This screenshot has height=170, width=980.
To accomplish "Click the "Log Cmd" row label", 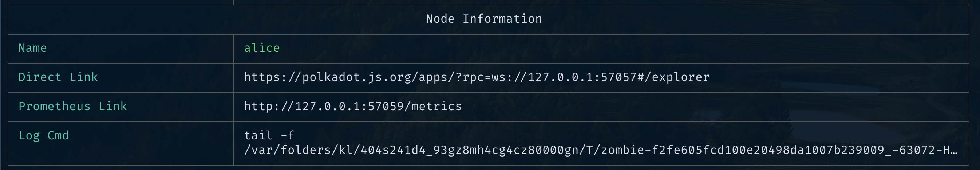I will click(x=44, y=136).
